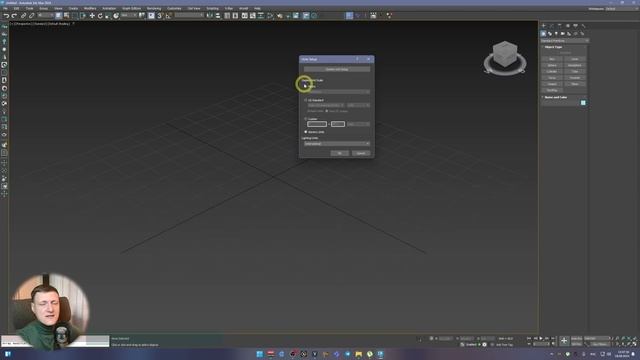Open the Rendering menu
Screen dimensions: 640x360
pos(154,8)
